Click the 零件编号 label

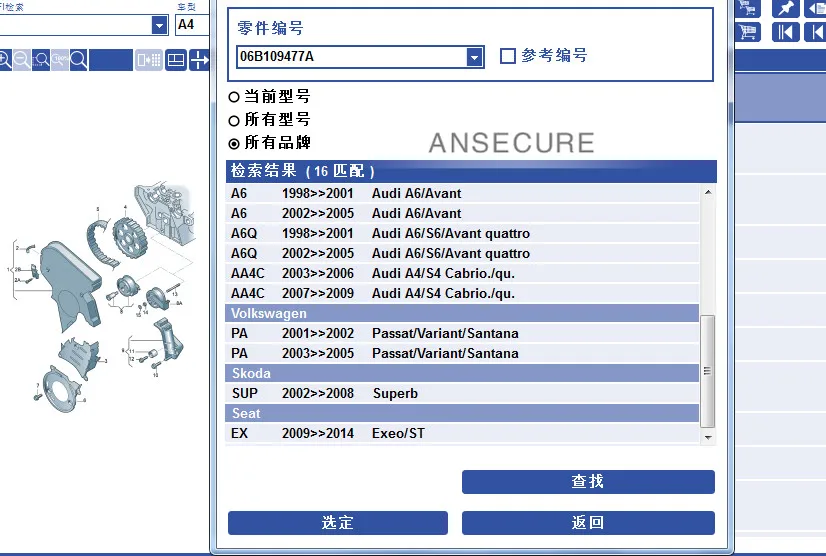[x=270, y=28]
